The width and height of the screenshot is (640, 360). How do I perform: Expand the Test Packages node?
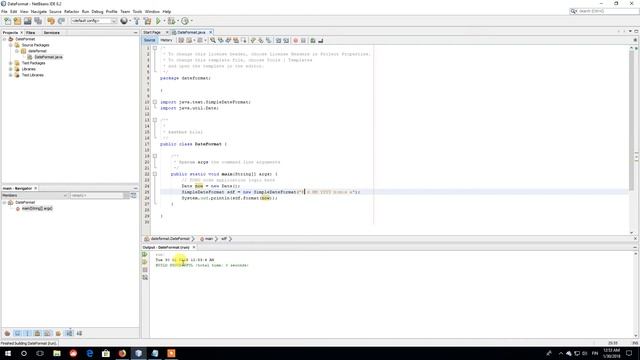click(11, 63)
